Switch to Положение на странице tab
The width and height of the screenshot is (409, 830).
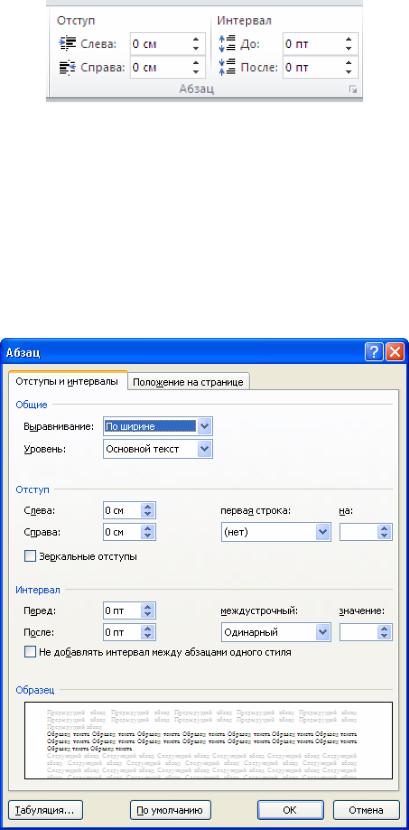click(188, 382)
